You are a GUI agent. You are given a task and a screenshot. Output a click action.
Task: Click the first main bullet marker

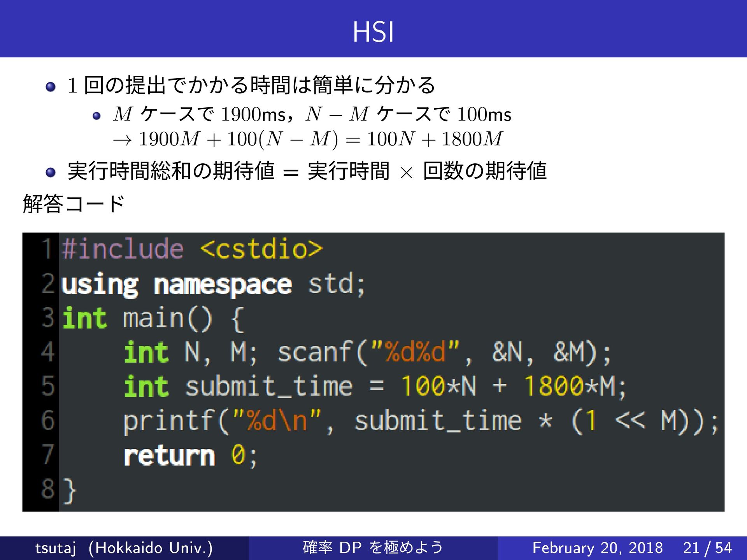[51, 86]
